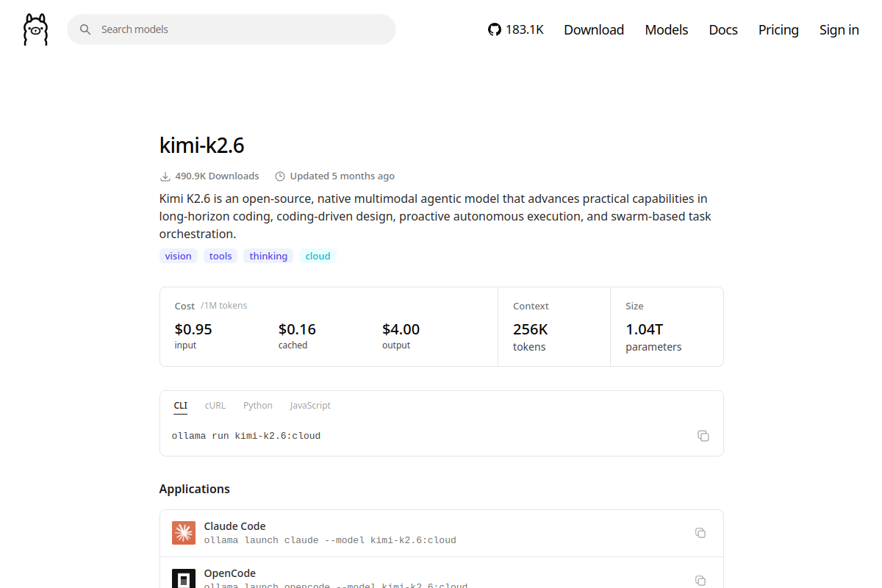Switch to the JavaScript tab

click(x=310, y=406)
